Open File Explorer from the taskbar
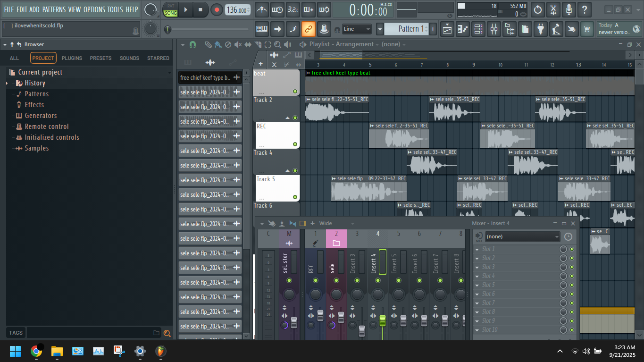 (57, 351)
